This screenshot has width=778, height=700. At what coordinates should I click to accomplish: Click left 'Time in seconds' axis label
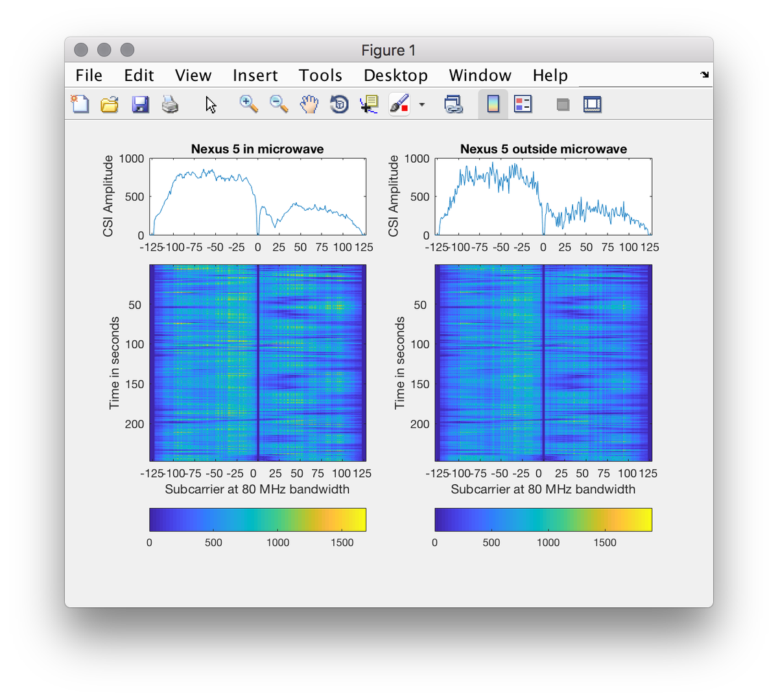pos(114,363)
